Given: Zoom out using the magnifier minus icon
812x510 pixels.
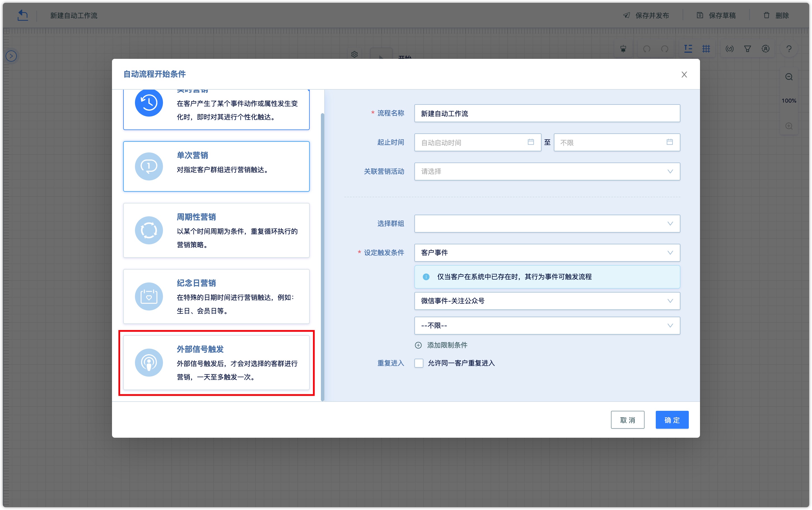Looking at the screenshot, I should pyautogui.click(x=789, y=77).
